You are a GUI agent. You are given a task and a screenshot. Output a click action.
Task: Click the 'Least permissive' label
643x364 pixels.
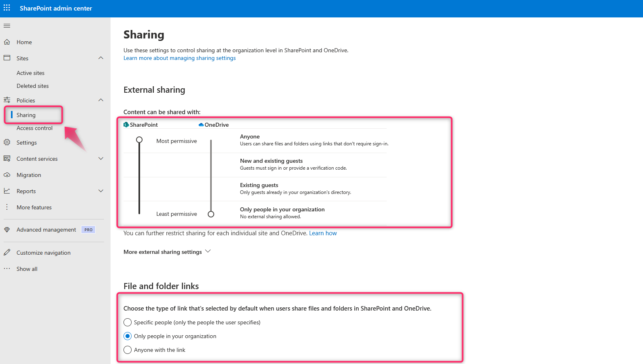177,214
